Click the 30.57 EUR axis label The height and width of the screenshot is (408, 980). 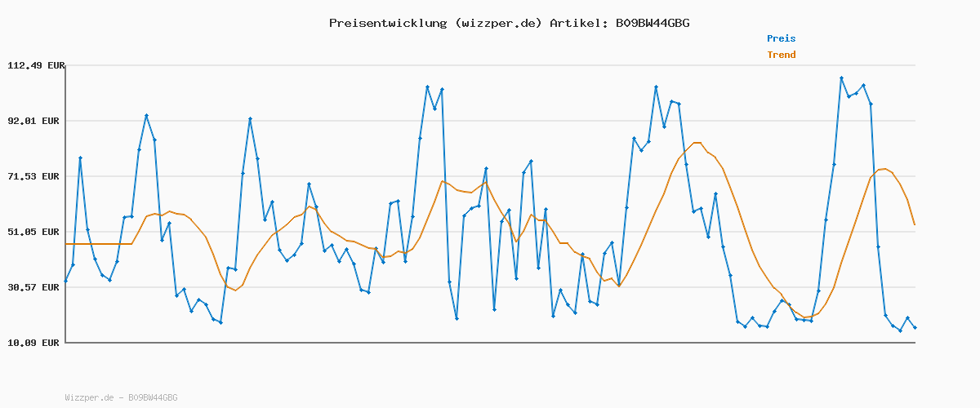[36, 287]
